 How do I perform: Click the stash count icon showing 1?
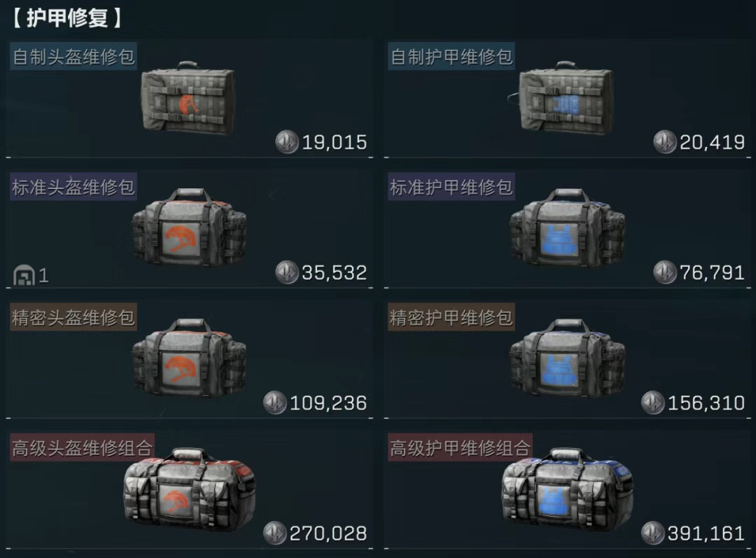24,275
